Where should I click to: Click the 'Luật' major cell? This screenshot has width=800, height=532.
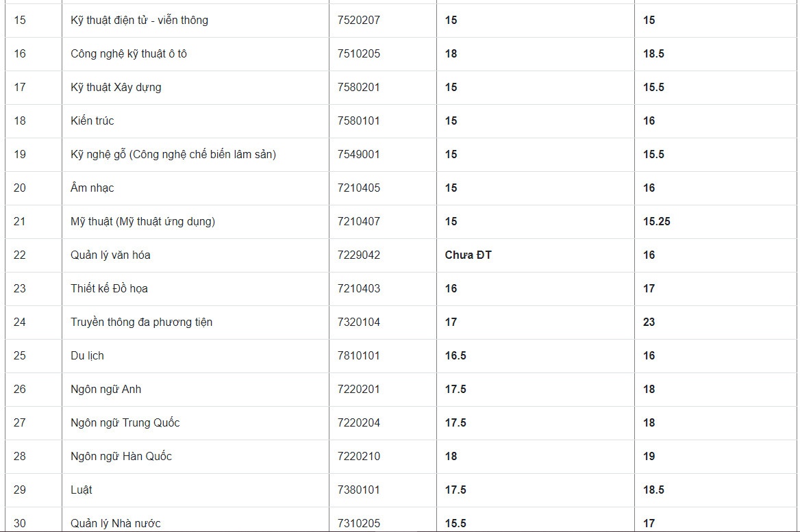pyautogui.click(x=82, y=490)
